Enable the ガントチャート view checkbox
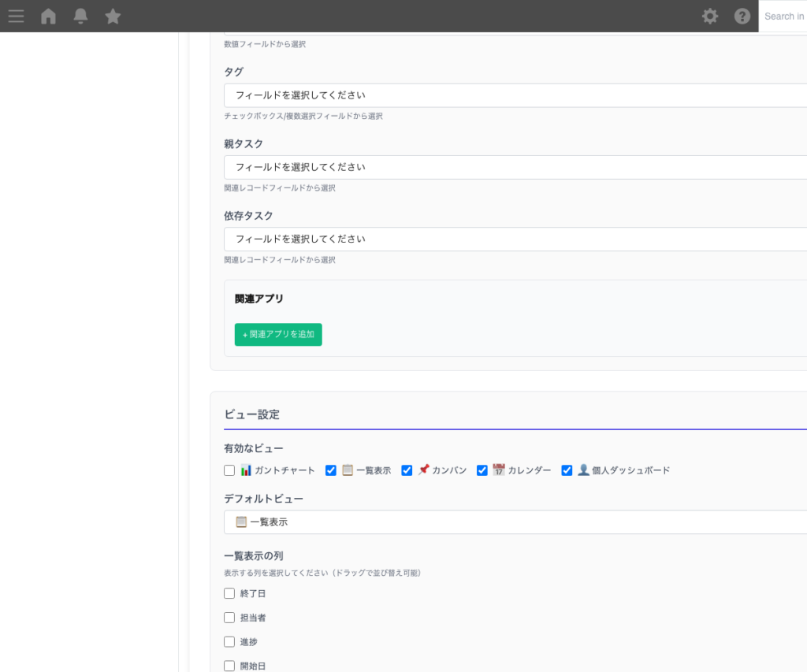This screenshot has width=807, height=672. pos(229,470)
